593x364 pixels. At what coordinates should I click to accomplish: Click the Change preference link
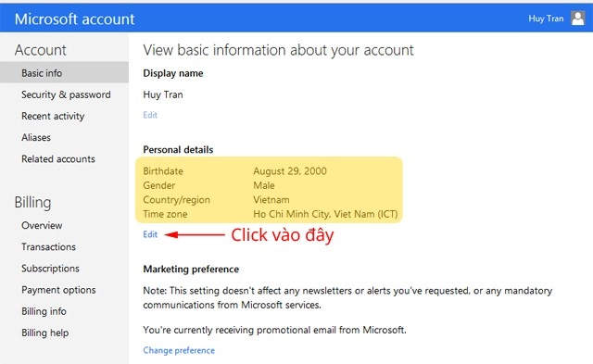tap(179, 350)
